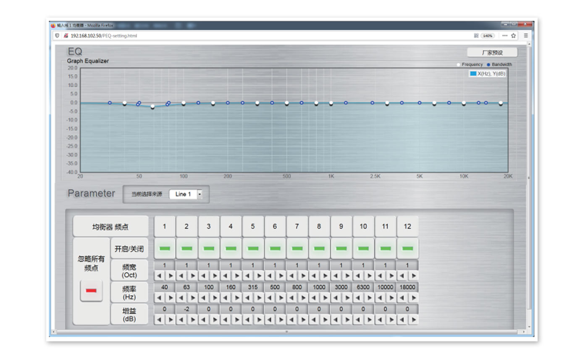The image size is (588, 364).
Task: Increase band 2 gain with right arrow
Action: [x=192, y=320]
